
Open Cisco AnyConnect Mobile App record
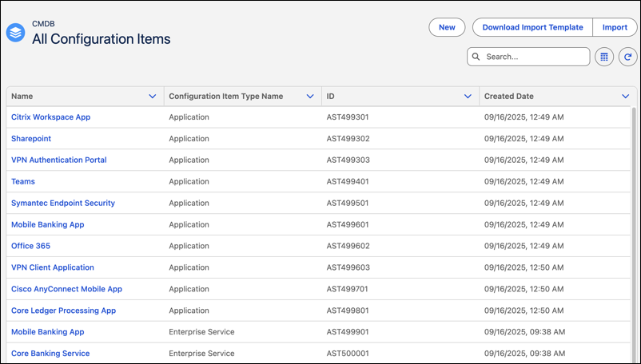tap(66, 289)
